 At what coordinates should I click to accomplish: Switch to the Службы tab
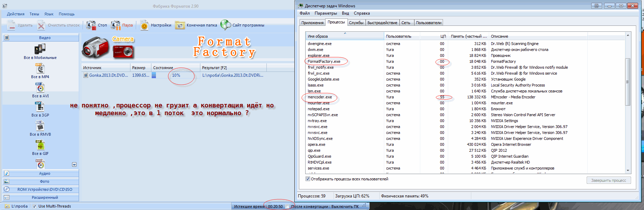356,23
